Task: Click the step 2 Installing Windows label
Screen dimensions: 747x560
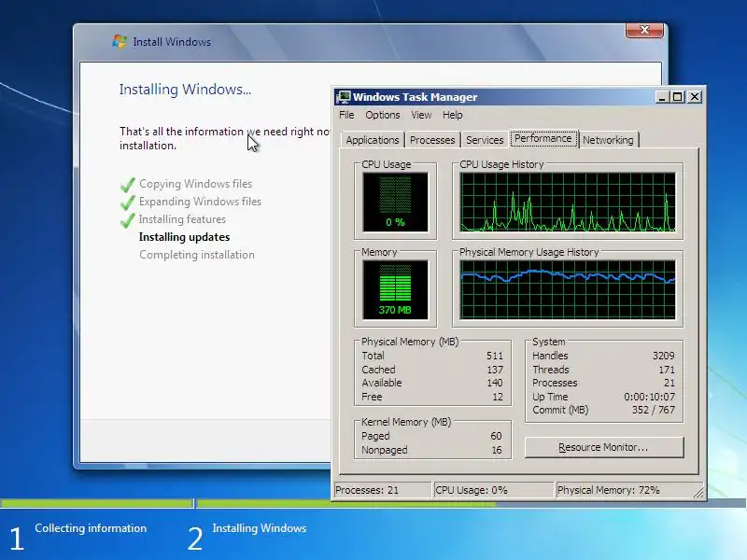Action: tap(260, 528)
